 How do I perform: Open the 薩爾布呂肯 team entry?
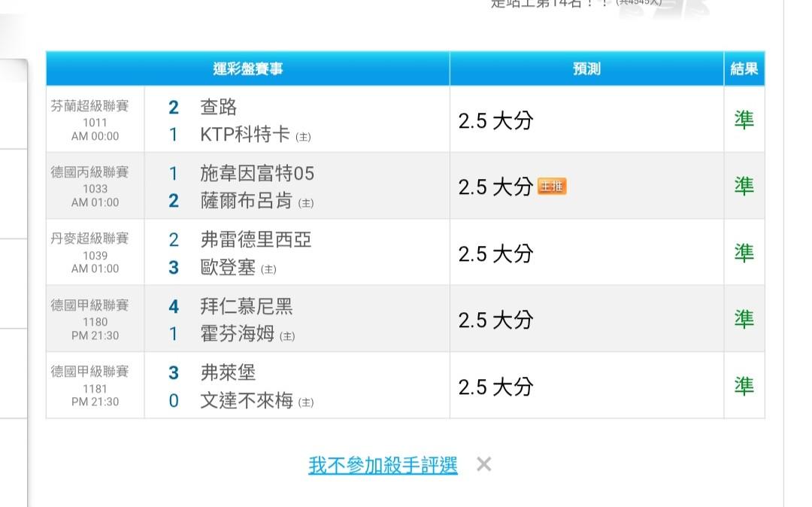(x=247, y=201)
